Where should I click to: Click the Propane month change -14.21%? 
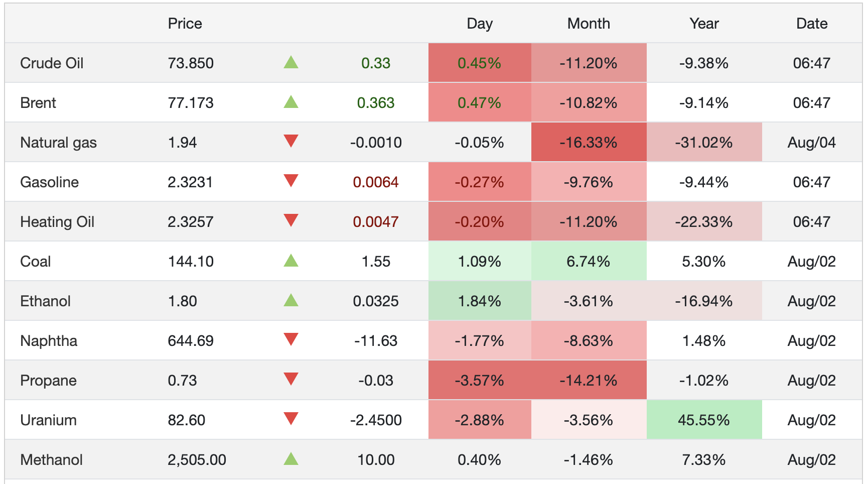[x=589, y=381]
